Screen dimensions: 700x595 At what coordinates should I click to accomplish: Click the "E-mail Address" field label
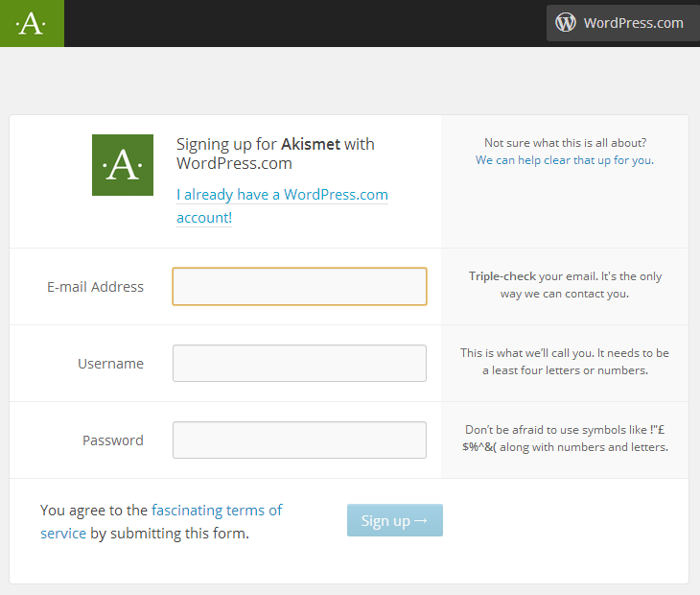95,287
